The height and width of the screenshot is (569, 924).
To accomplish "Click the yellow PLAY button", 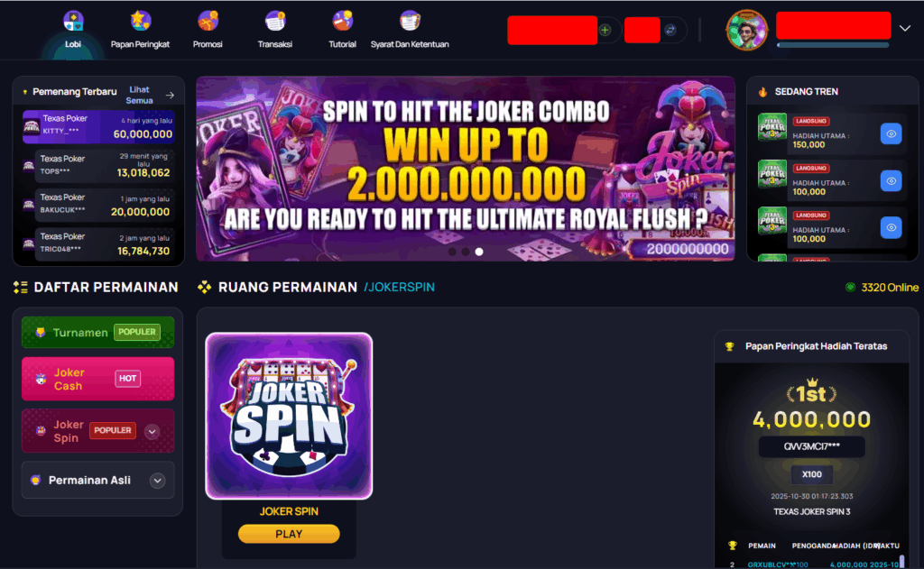I will coord(289,534).
